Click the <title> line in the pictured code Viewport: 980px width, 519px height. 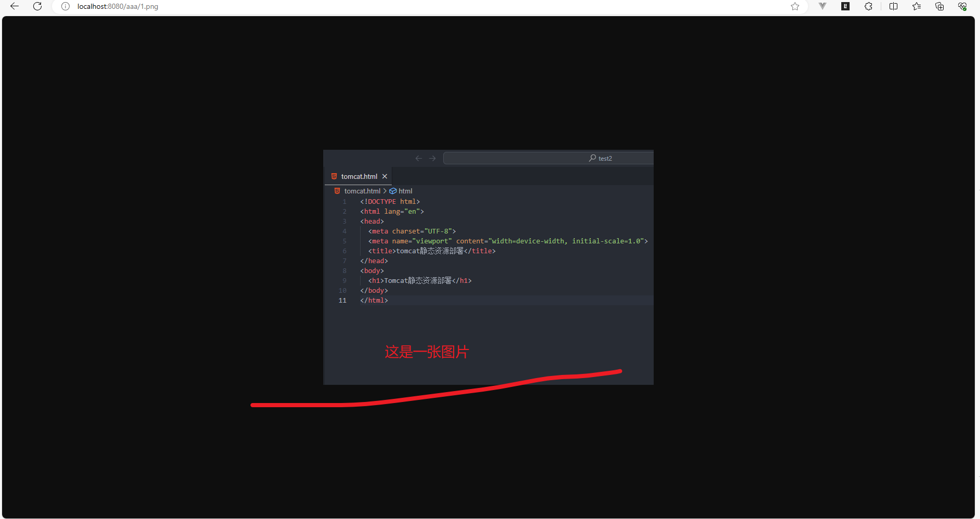coord(432,251)
